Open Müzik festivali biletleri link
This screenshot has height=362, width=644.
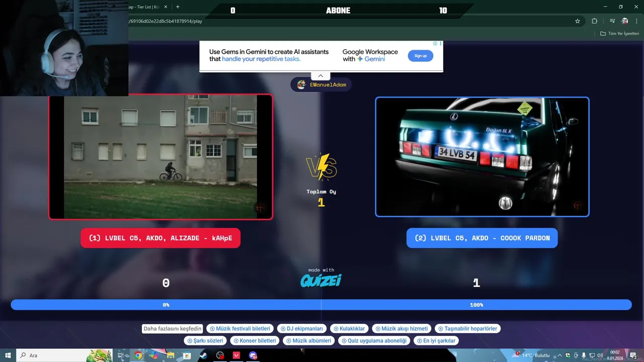point(240,329)
